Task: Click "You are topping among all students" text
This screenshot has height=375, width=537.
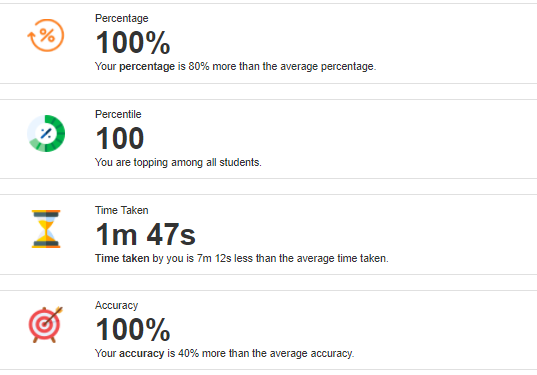Action: coord(178,162)
